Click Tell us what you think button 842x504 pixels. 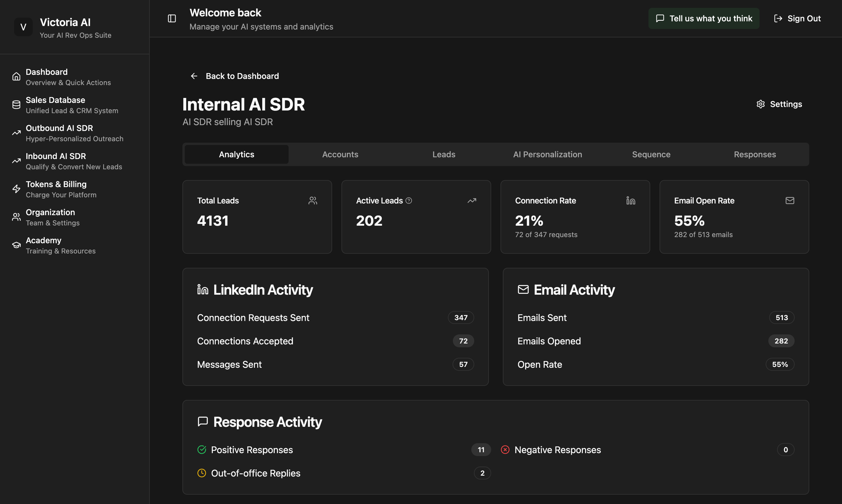tap(703, 18)
